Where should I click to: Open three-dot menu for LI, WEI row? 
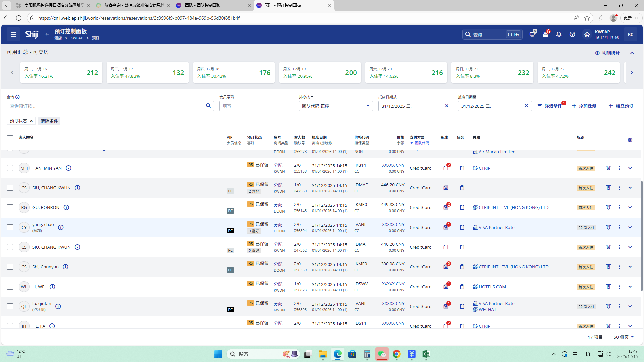pyautogui.click(x=619, y=287)
